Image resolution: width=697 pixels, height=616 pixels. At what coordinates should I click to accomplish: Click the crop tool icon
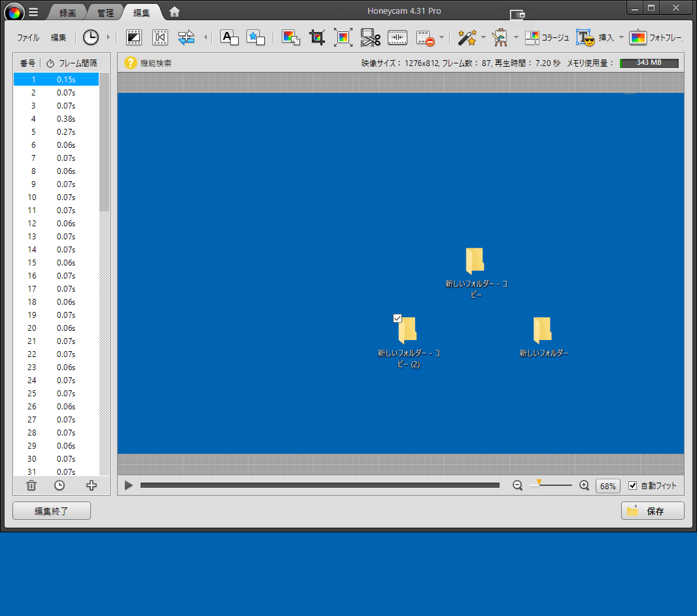[x=317, y=37]
